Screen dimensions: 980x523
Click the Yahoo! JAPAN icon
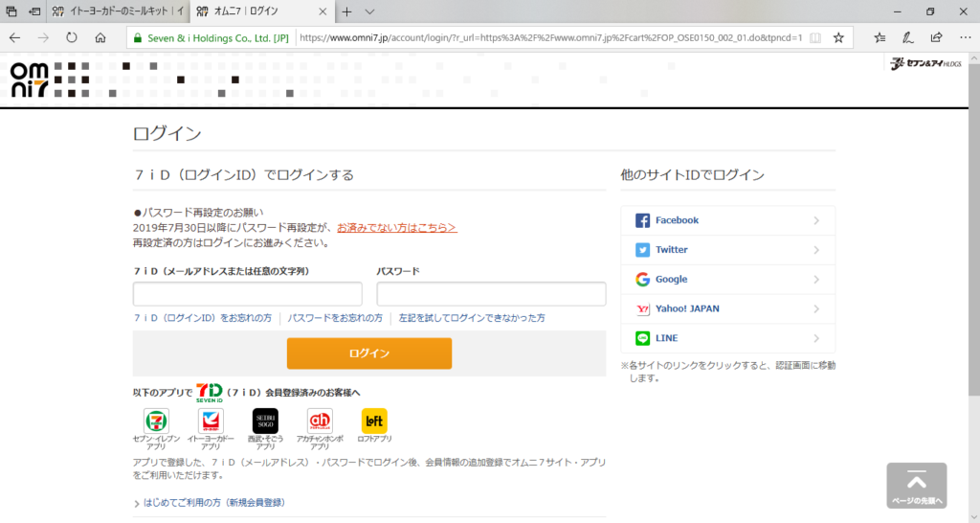tap(642, 308)
